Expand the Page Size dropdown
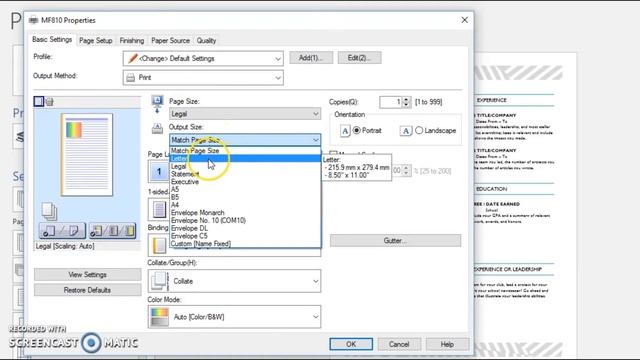This screenshot has height=360, width=640. [245, 113]
